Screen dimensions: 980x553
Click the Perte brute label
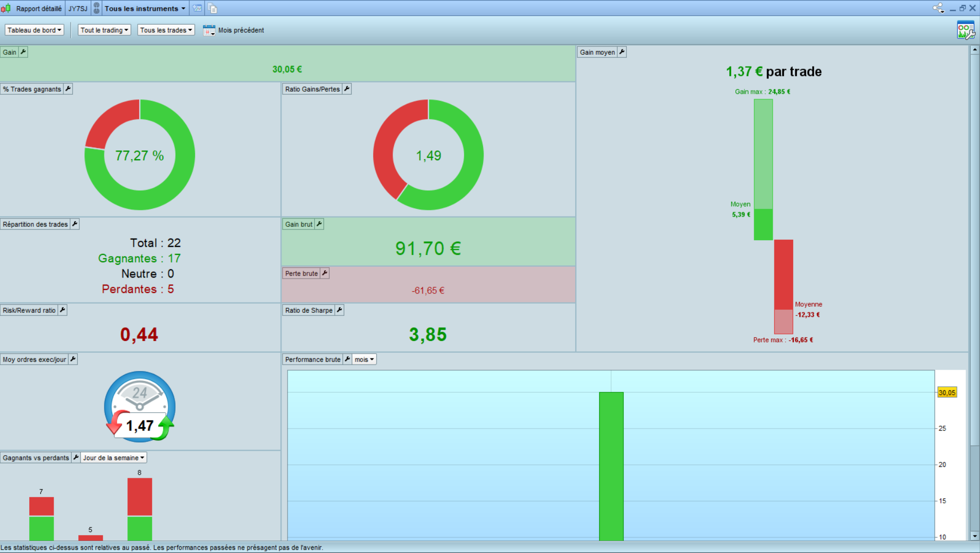[x=301, y=273]
